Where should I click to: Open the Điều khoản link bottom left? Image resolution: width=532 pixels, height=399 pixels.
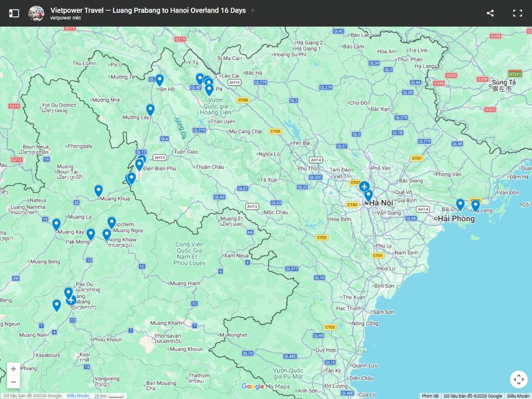point(78,395)
